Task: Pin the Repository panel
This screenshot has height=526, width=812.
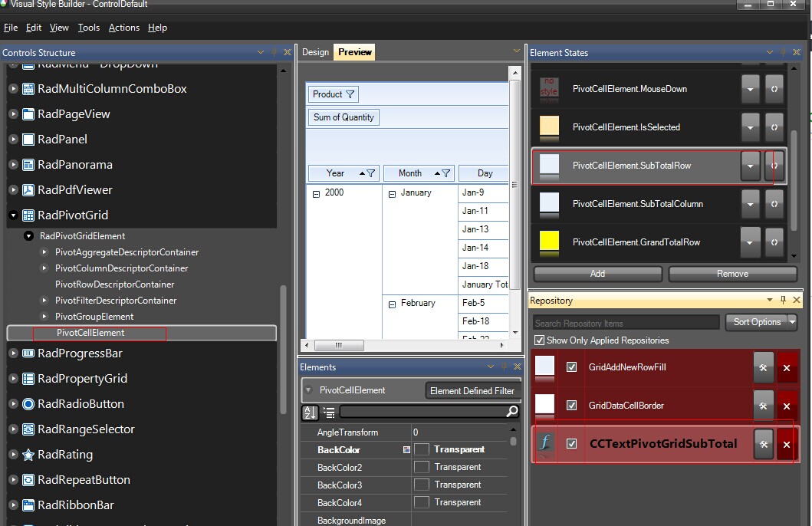Action: (783, 300)
